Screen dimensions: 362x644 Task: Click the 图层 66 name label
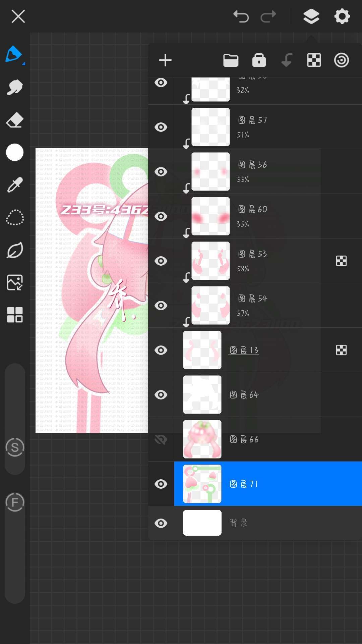click(244, 439)
